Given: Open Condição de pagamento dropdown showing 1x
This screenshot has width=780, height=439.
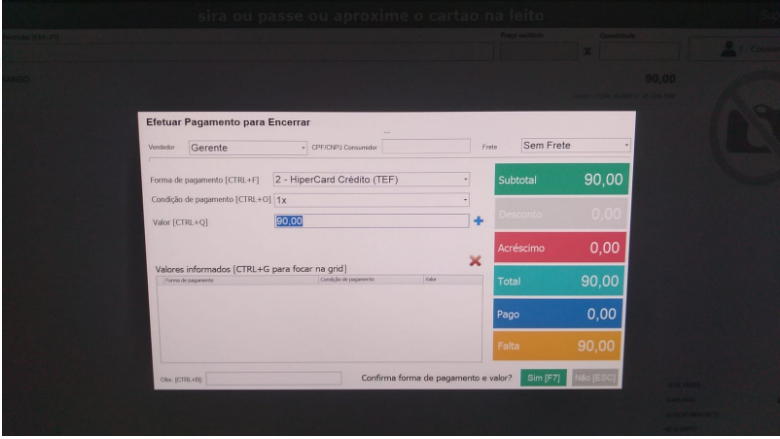Looking at the screenshot, I should point(371,200).
